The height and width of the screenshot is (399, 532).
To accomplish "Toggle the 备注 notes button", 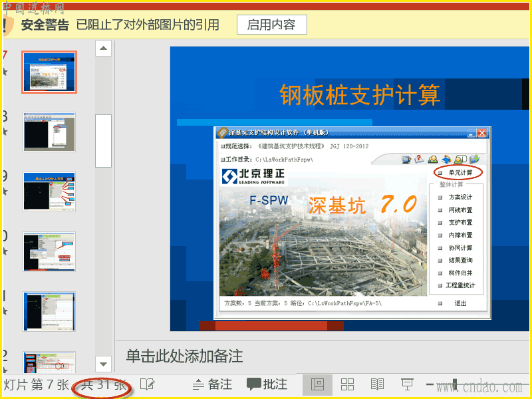I will (212, 384).
